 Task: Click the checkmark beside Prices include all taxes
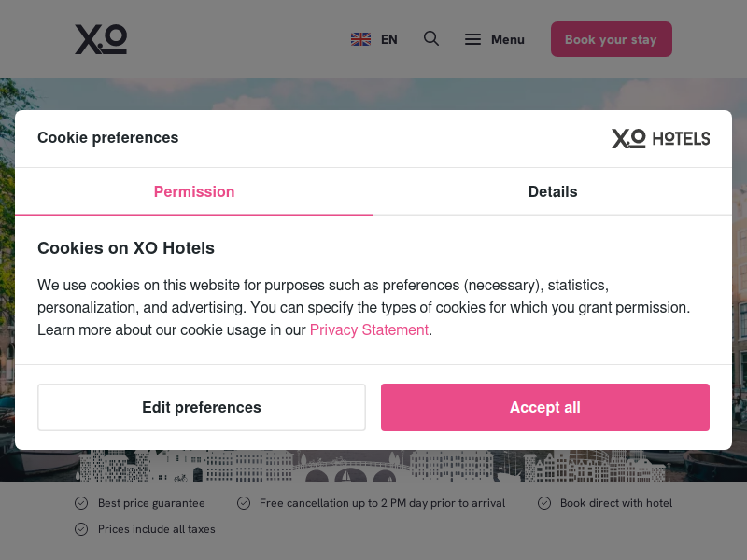pos(81,529)
